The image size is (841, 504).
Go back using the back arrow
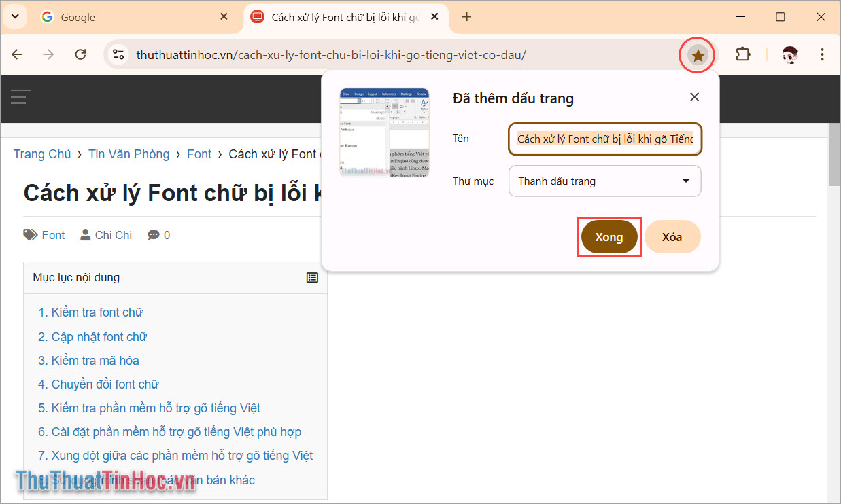pos(17,55)
